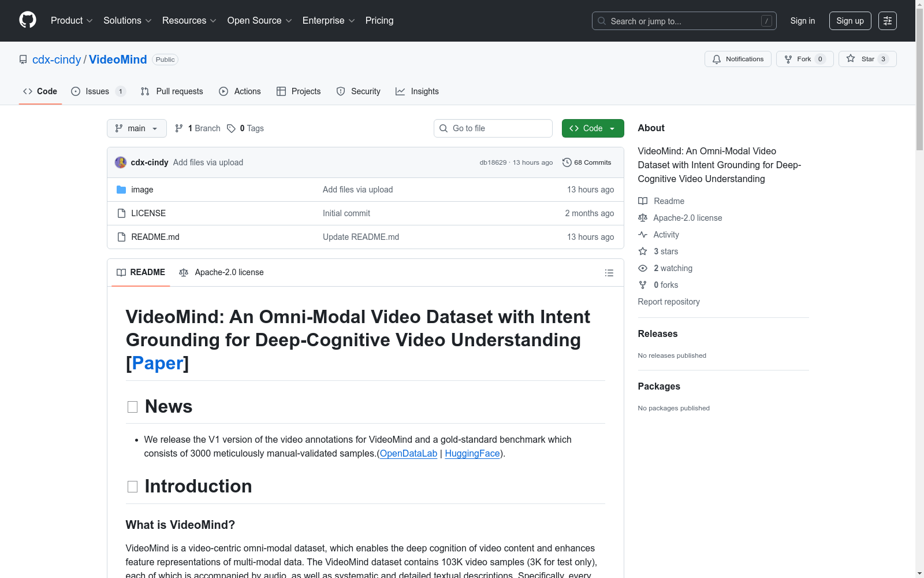Expand the Enterprise menu
924x578 pixels.
(x=329, y=20)
